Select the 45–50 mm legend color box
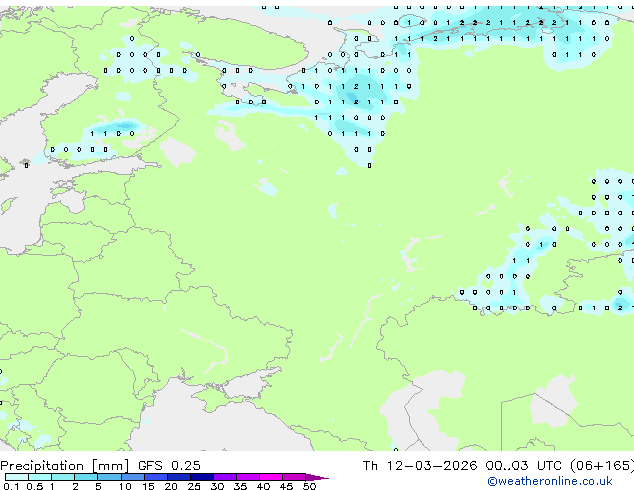 click(294, 477)
